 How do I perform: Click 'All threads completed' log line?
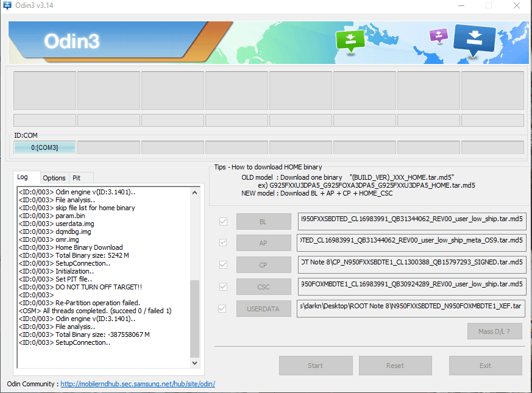coord(95,311)
